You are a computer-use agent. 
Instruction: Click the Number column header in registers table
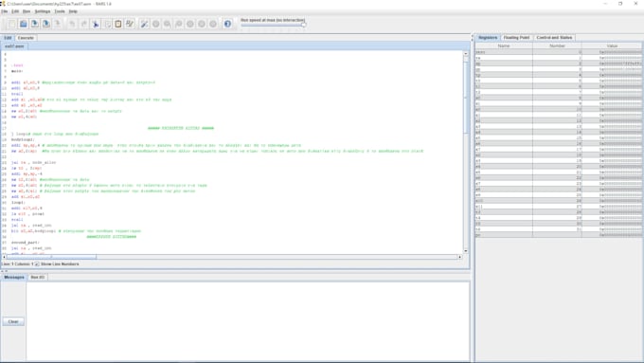click(557, 45)
